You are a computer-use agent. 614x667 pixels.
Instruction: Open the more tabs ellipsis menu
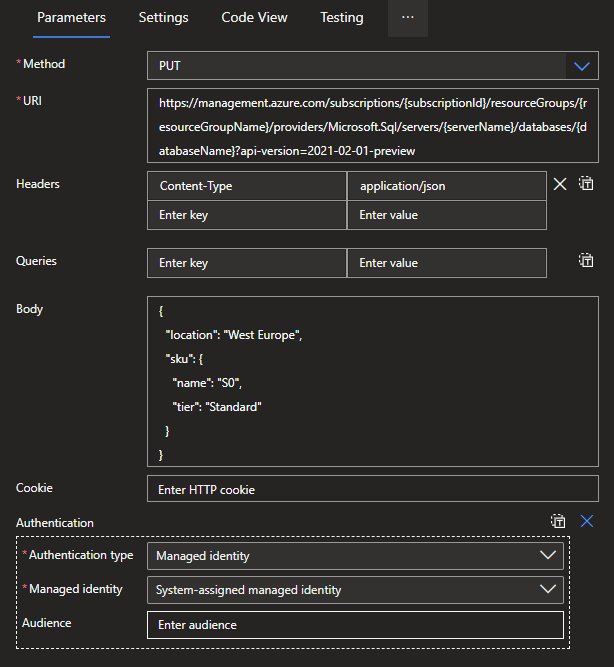click(x=407, y=18)
